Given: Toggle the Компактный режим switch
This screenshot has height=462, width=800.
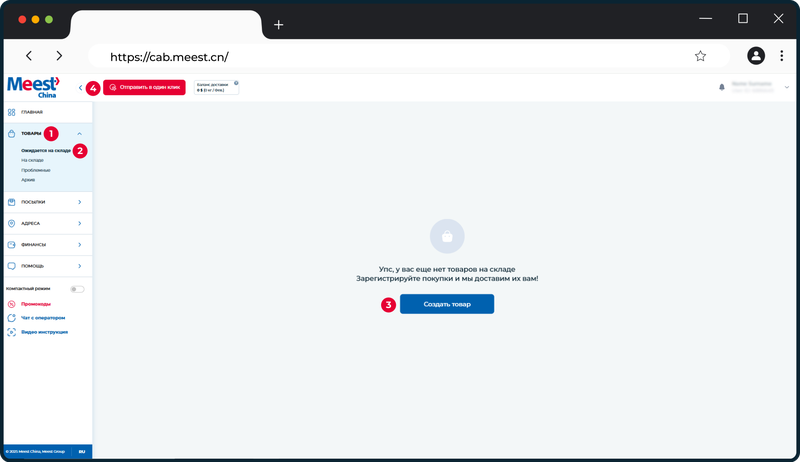Looking at the screenshot, I should coord(77,289).
